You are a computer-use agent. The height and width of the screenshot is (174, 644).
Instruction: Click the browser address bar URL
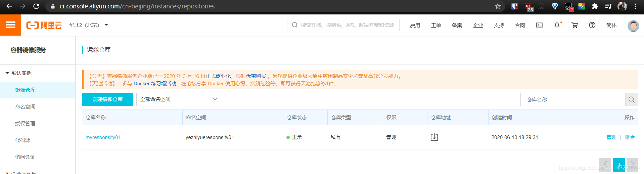click(x=137, y=6)
